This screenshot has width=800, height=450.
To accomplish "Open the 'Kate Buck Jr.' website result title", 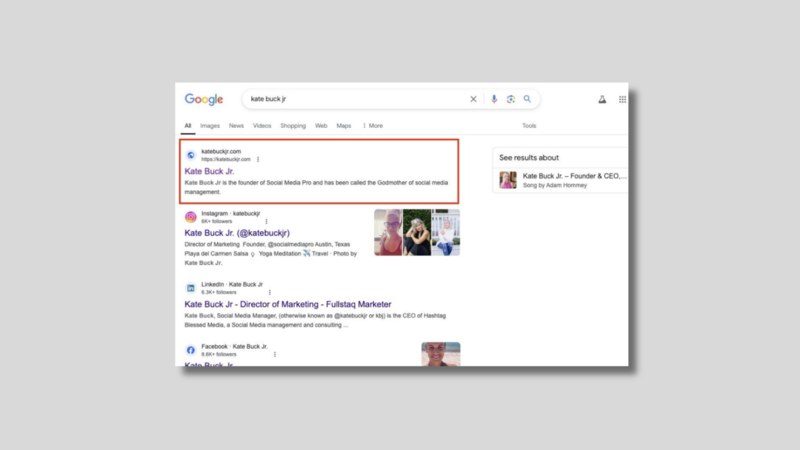I will [209, 171].
